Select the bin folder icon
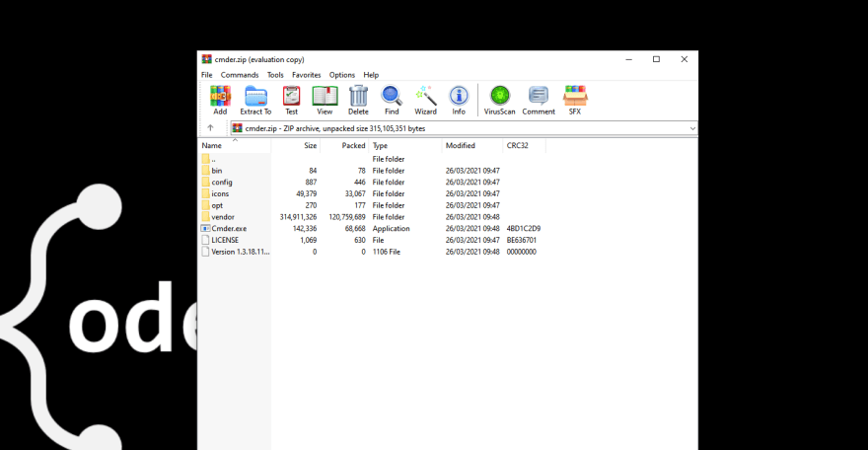Image resolution: width=868 pixels, height=450 pixels. point(206,171)
